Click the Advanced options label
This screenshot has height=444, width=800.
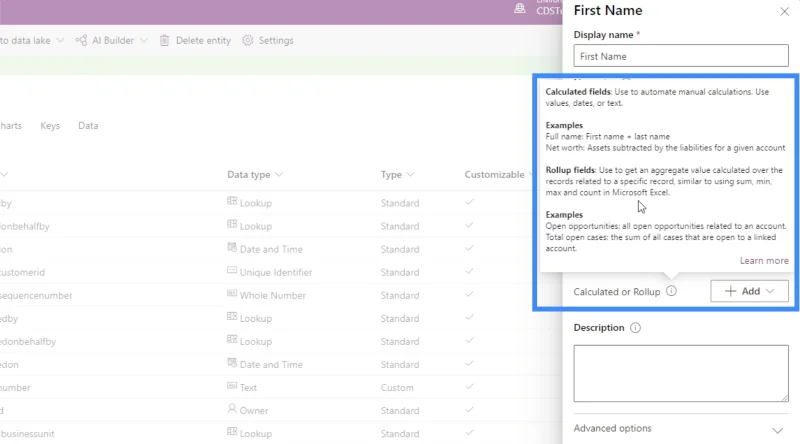612,428
